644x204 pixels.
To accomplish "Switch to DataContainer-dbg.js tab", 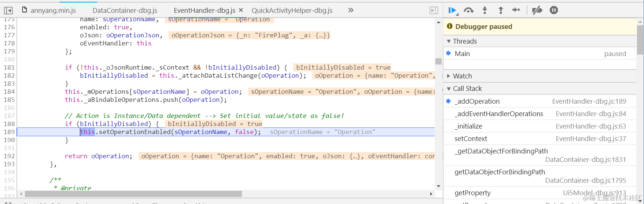I will (x=125, y=10).
